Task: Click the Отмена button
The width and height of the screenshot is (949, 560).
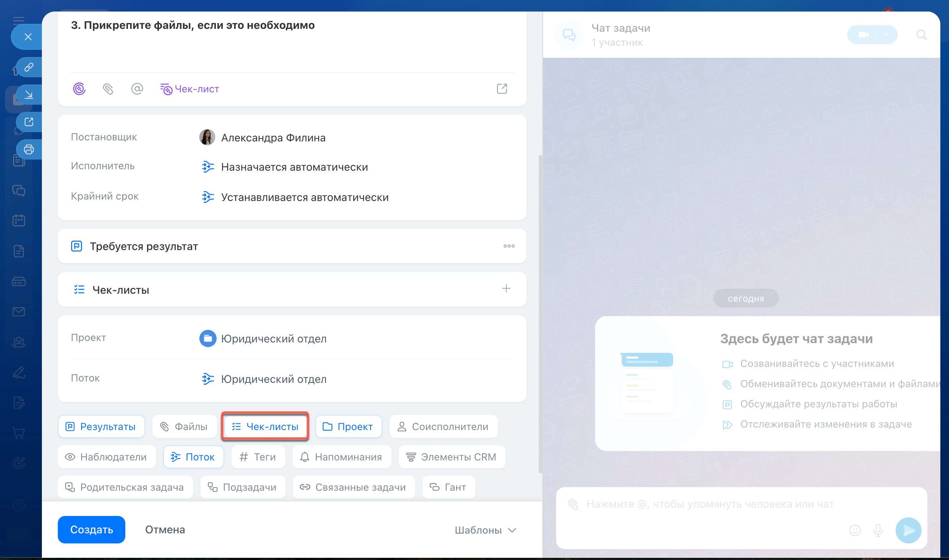Action: tap(165, 529)
